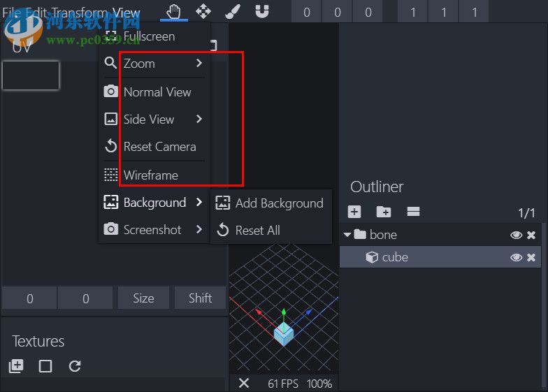This screenshot has width=548, height=392.
Task: Click the 61 FPS readout
Action: [283, 384]
